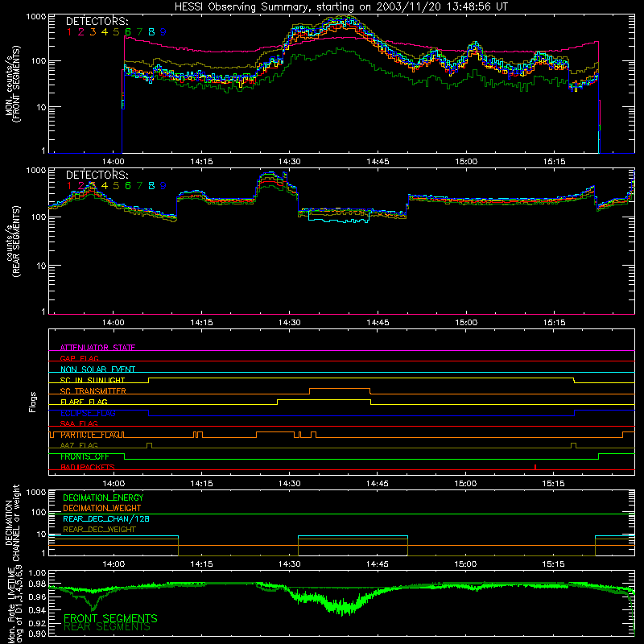Viewport: 644px width, 644px height.
Task: Click the REAR SEGMENTS livetime legend label
Action: tap(107, 627)
